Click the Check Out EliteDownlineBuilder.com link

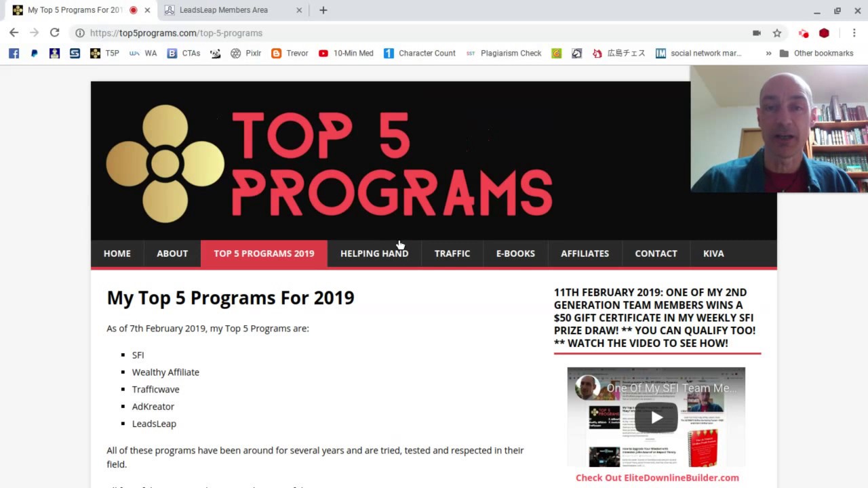[x=657, y=478]
